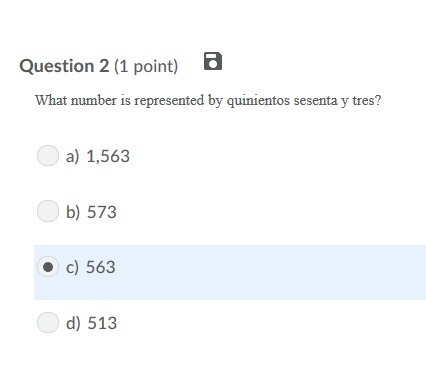
Task: Choose the answer label reading 1,563
Action: pyautogui.click(x=108, y=156)
